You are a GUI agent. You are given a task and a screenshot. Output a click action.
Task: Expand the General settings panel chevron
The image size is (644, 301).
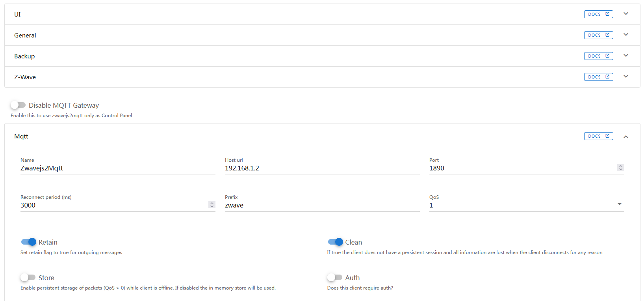[626, 35]
